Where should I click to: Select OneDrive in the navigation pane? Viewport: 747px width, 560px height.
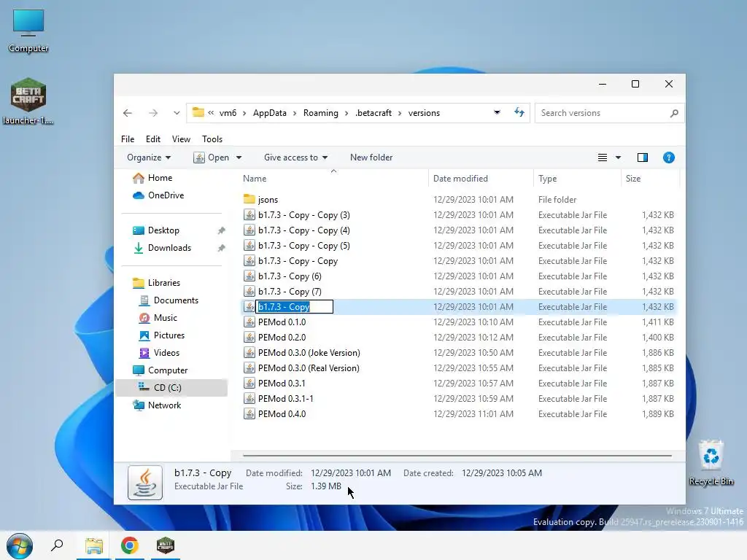[166, 195]
